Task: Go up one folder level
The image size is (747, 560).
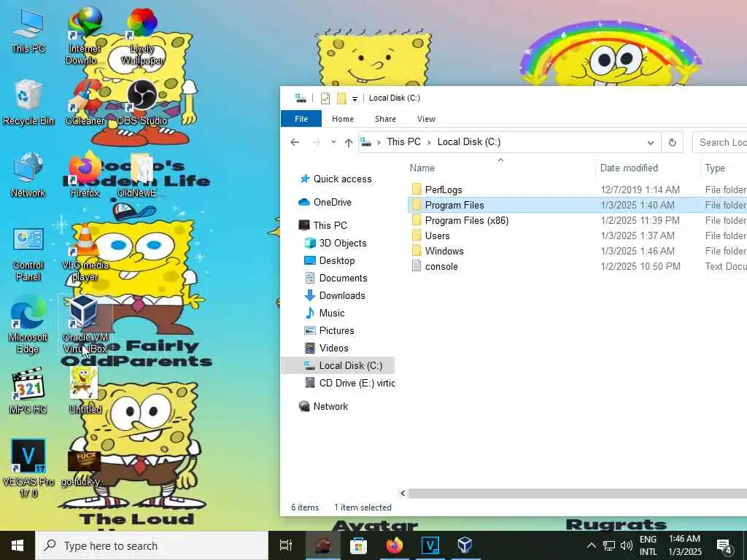Action: point(348,142)
